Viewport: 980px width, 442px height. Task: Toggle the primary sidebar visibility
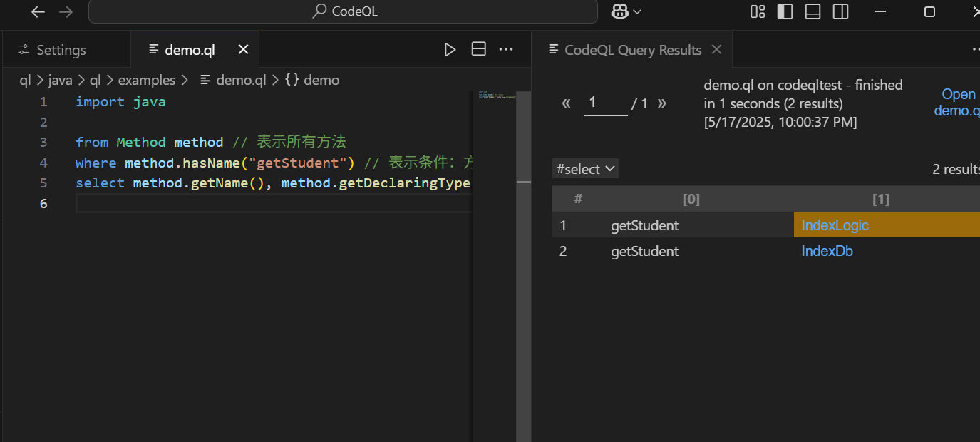pyautogui.click(x=785, y=11)
